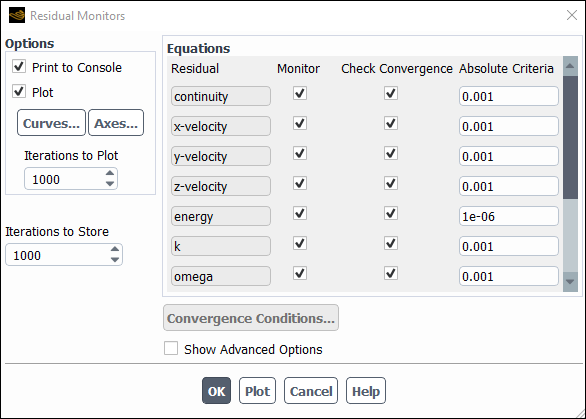Click the y-velocity residual name field
Viewport: 586px width, 419px height.
(x=221, y=156)
